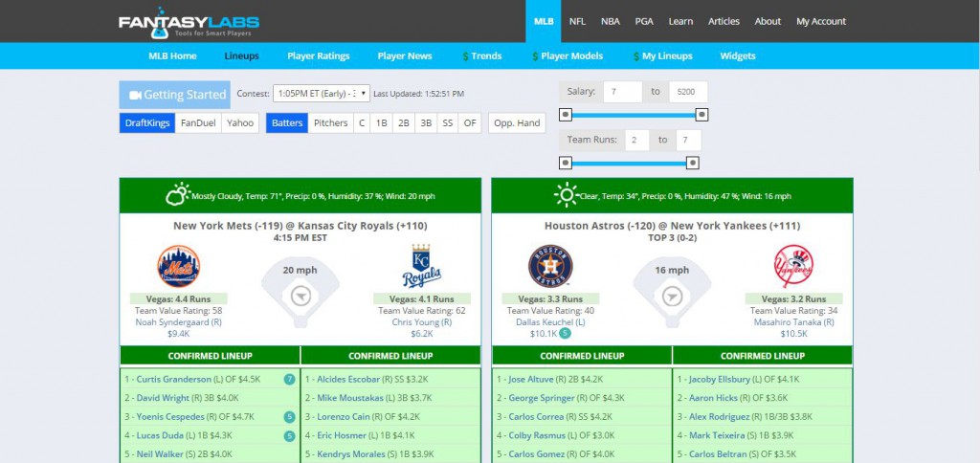Select the DraftKings site toggle
Viewport: 980px width, 463px height.
pos(146,123)
